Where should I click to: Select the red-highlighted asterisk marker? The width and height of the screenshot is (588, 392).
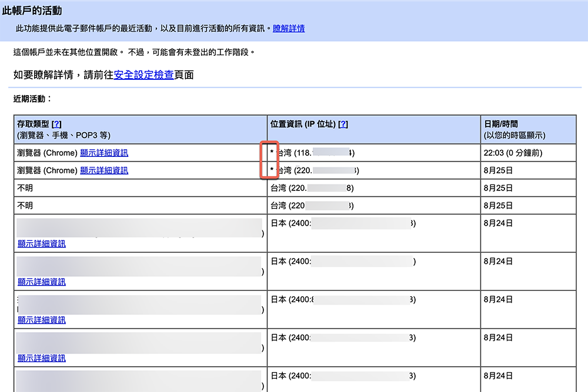point(270,162)
